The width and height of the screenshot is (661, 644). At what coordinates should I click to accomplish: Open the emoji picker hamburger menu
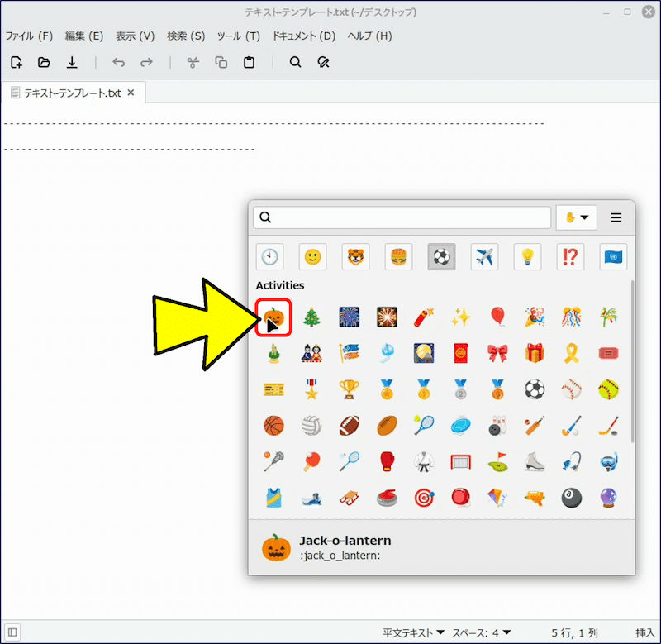click(616, 217)
